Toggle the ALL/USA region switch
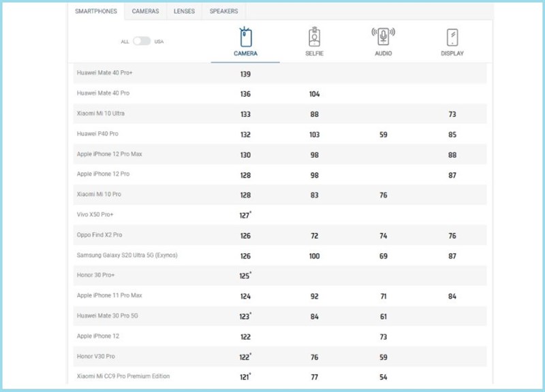Viewport: 545px width, 392px height. point(142,42)
